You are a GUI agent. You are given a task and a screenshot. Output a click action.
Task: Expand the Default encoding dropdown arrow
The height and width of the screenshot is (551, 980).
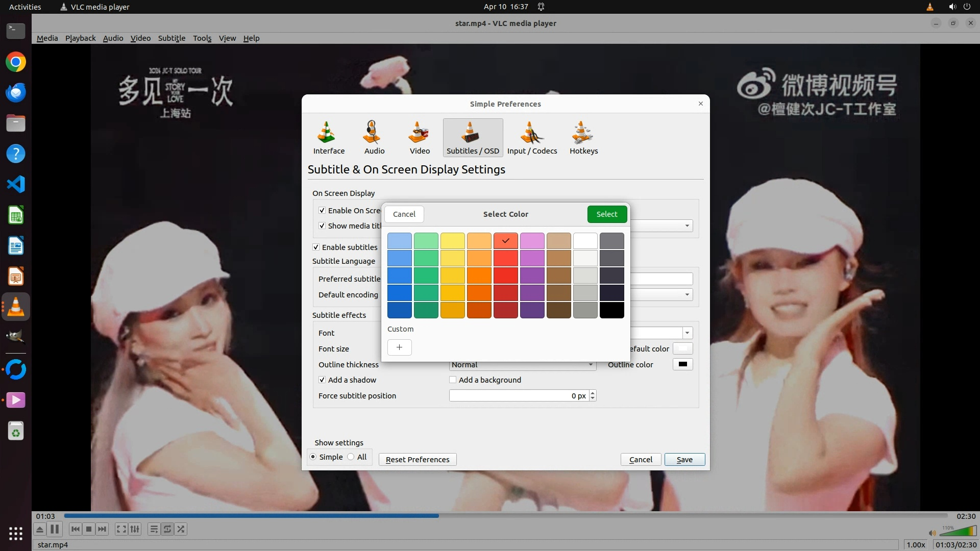[687, 295]
